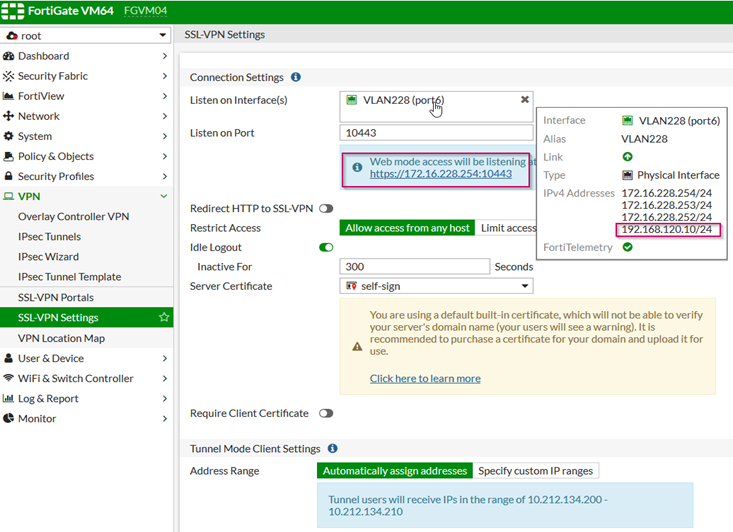Turn off the Idle Logout switch
The height and width of the screenshot is (532, 733).
point(325,247)
